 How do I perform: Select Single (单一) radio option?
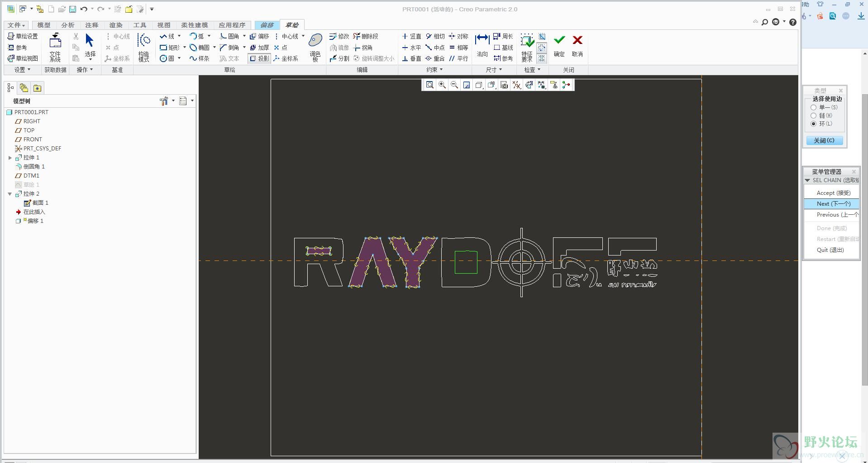(814, 107)
